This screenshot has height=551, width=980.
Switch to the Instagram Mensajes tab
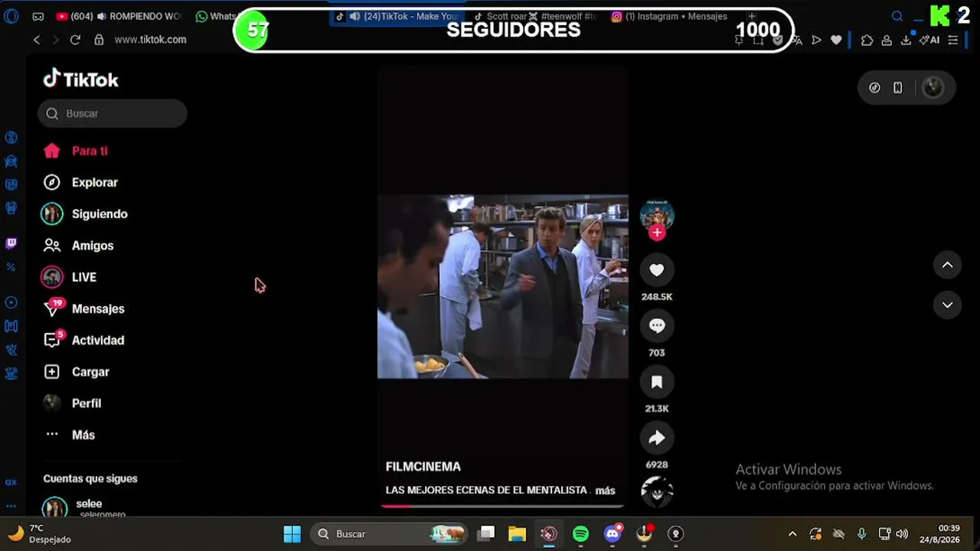click(669, 16)
